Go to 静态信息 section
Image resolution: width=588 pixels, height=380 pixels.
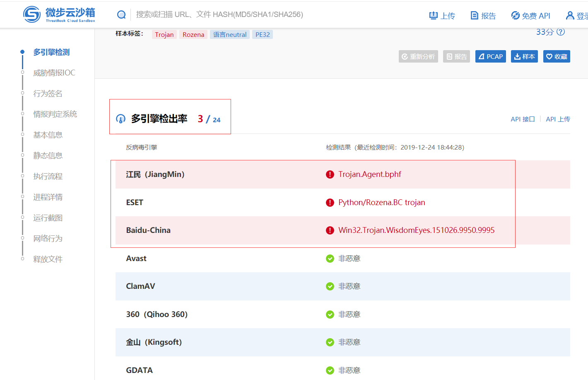click(48, 156)
